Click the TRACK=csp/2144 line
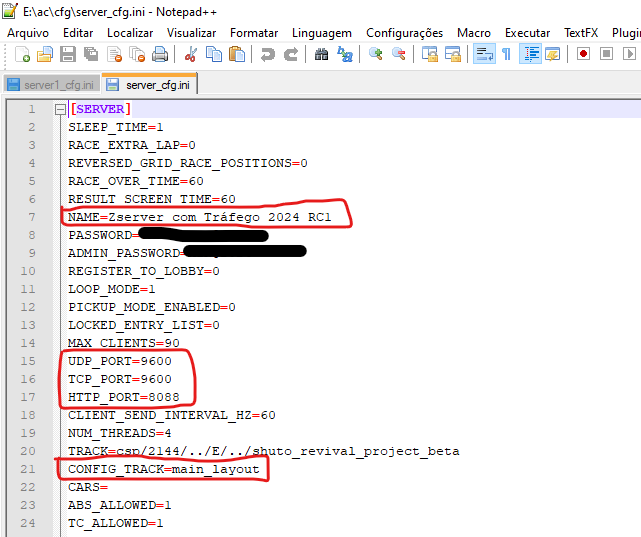This screenshot has width=641, height=537. [264, 451]
